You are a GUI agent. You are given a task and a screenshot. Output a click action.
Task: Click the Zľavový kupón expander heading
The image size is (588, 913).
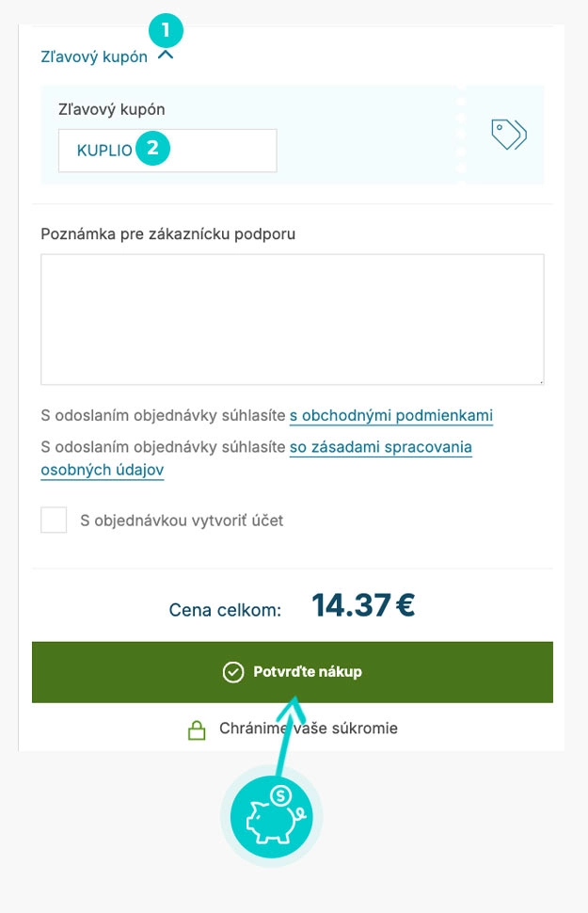click(x=94, y=56)
